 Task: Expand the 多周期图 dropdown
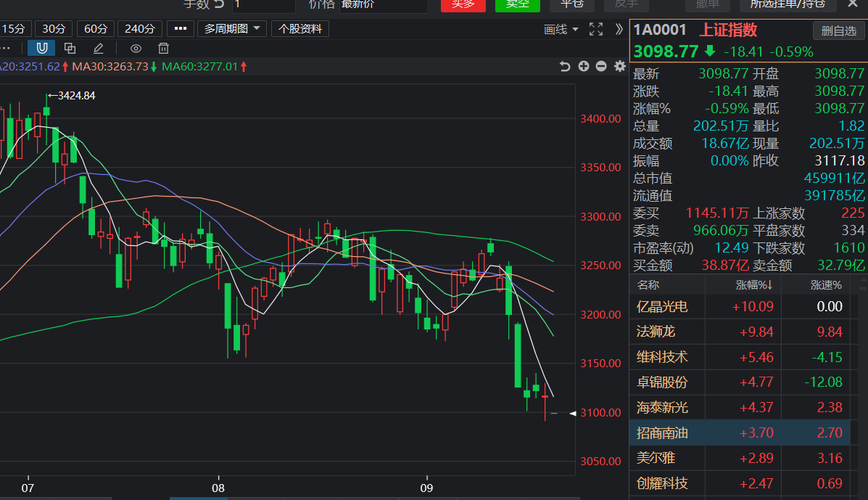tap(232, 29)
